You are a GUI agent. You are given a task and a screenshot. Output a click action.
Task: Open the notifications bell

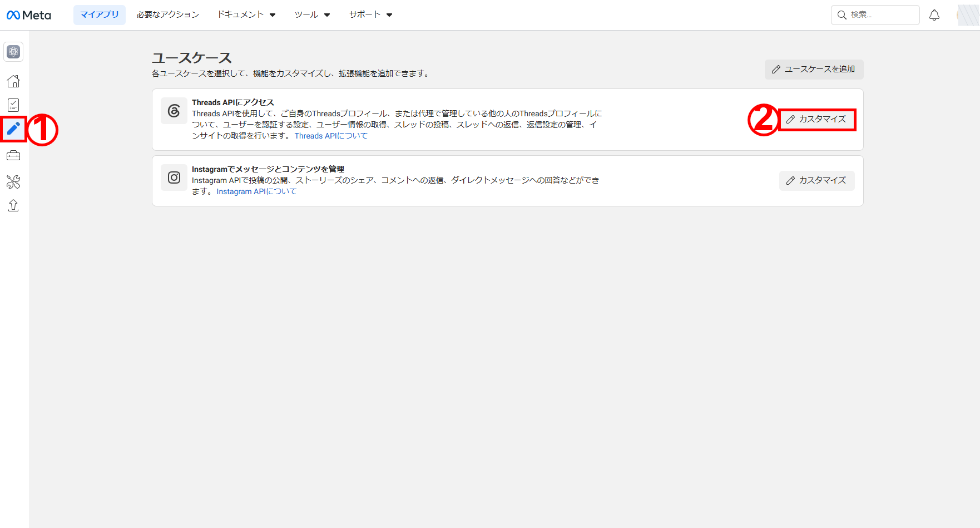tap(934, 15)
